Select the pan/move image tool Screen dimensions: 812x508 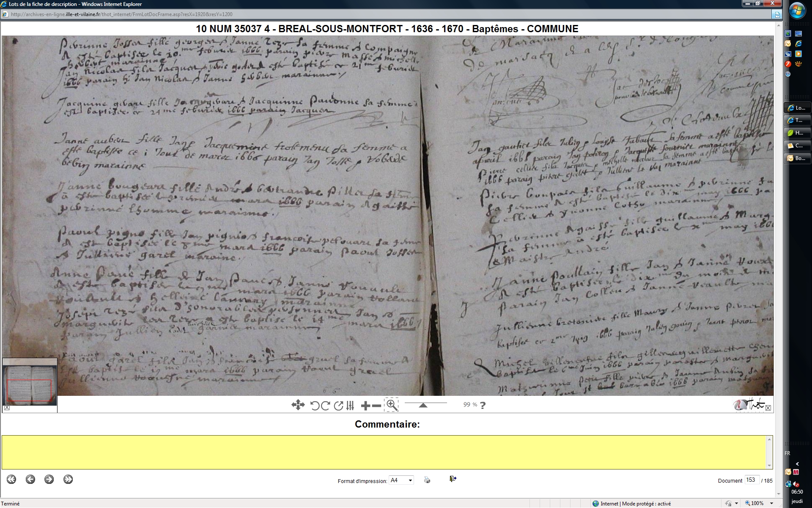pos(298,405)
